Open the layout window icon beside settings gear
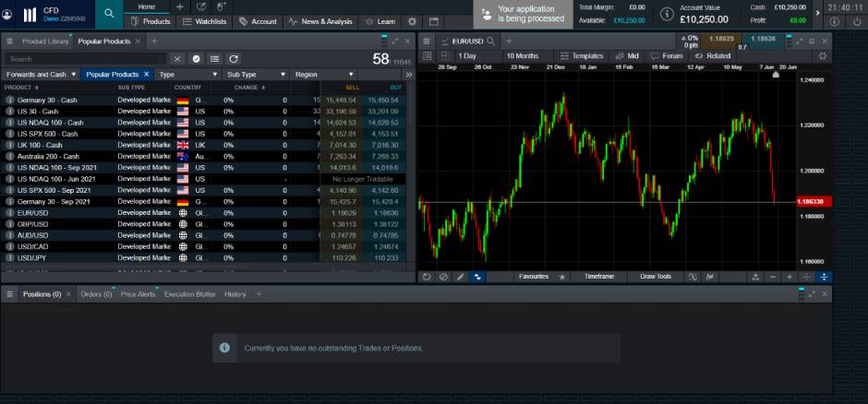868x404 pixels. click(433, 21)
